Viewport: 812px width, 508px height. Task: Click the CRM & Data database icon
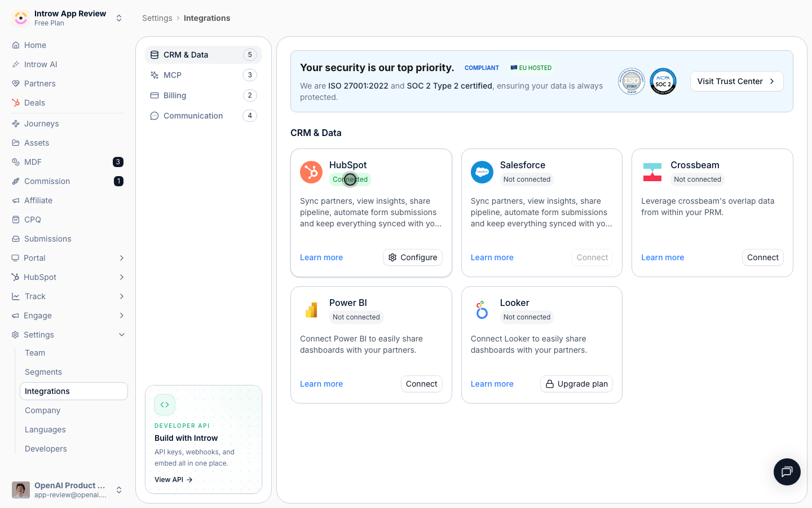pyautogui.click(x=155, y=55)
